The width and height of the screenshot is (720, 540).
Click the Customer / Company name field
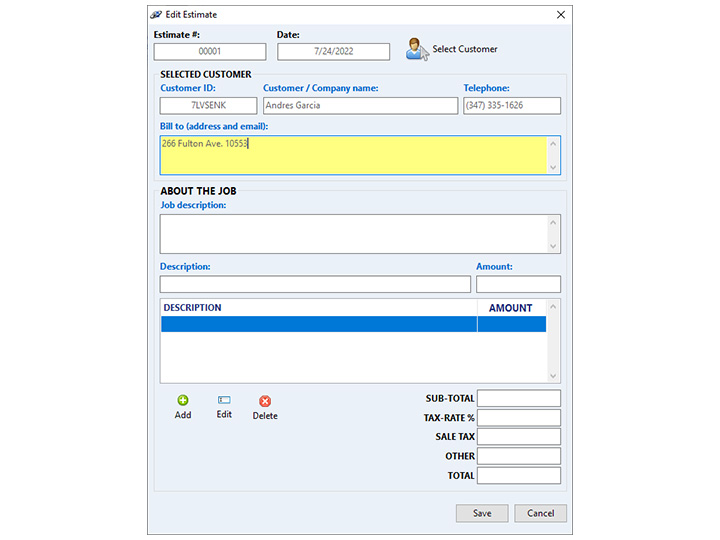(360, 106)
